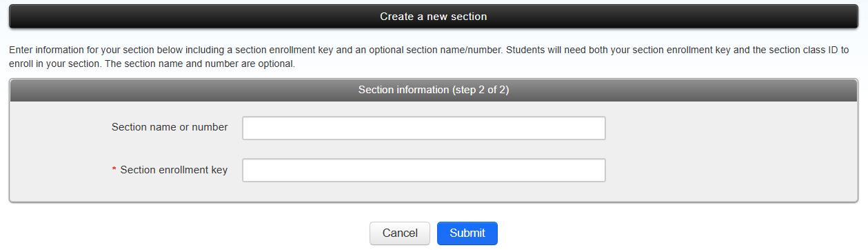This screenshot has height=250, width=868.
Task: Cancel creating the new section
Action: [400, 233]
